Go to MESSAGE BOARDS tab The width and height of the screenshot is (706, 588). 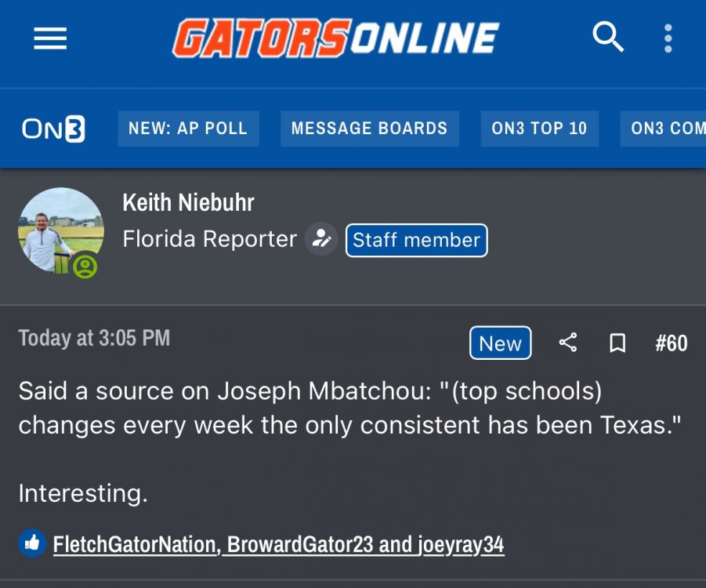pyautogui.click(x=369, y=129)
